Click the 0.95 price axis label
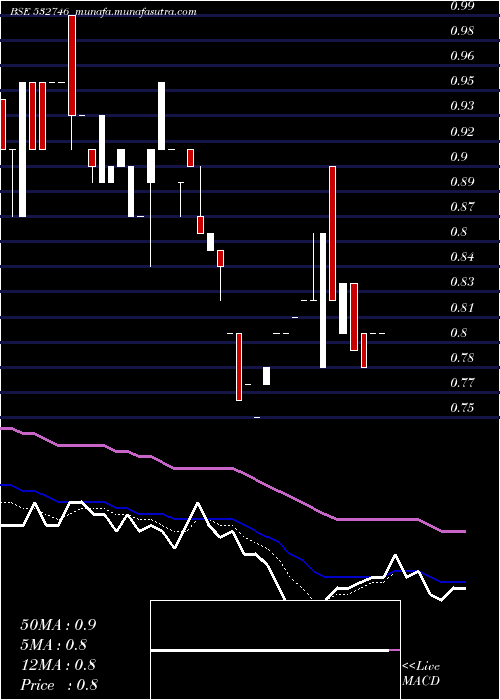 pos(462,81)
